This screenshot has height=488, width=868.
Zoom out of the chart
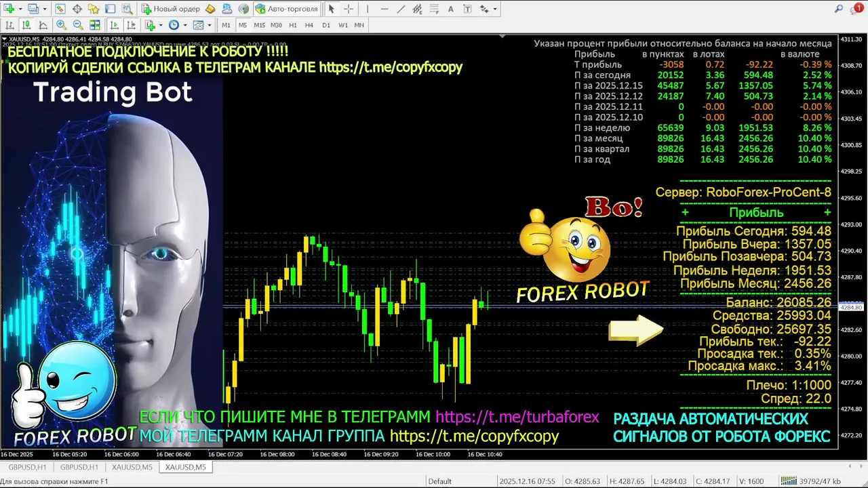[78, 25]
